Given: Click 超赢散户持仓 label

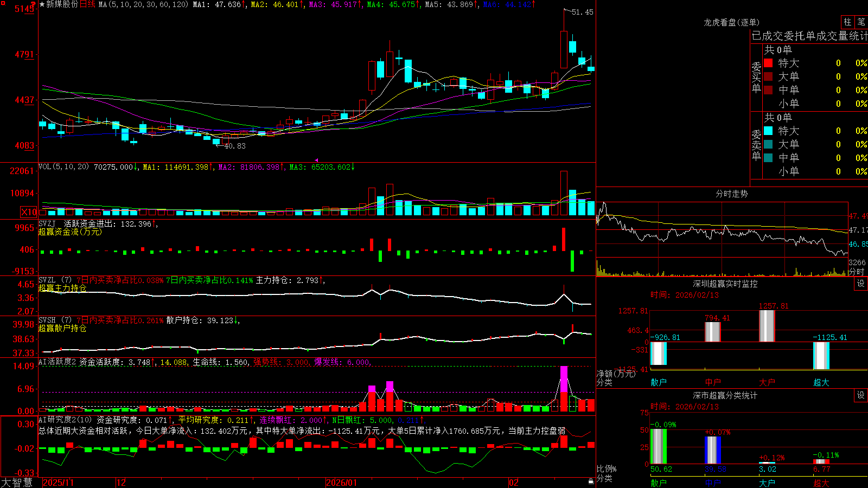Looking at the screenshot, I should (x=62, y=328).
